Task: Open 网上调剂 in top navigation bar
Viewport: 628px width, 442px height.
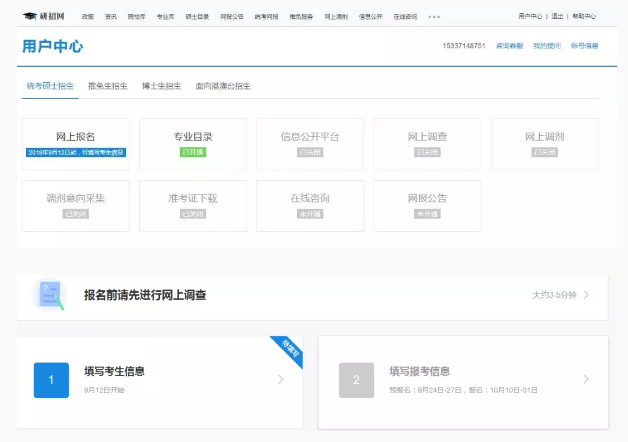Action: [336, 17]
